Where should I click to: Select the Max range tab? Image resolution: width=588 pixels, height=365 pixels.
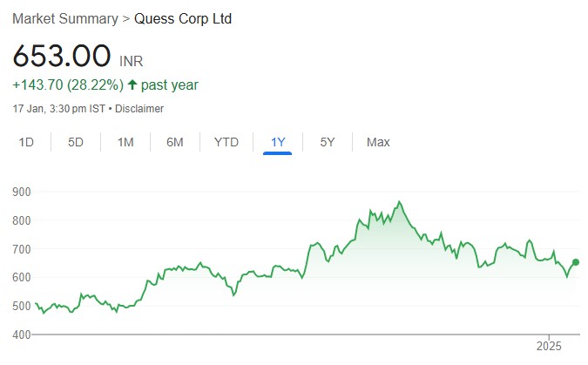(x=378, y=142)
